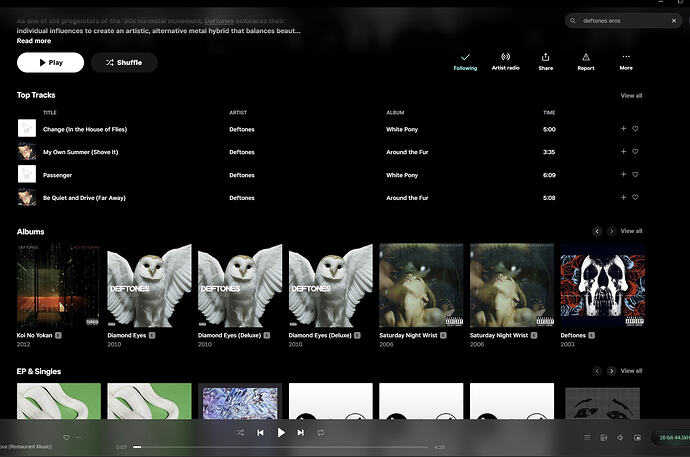Show next albums with right chevron
Viewport: 690px width, 457px height.
click(x=611, y=231)
